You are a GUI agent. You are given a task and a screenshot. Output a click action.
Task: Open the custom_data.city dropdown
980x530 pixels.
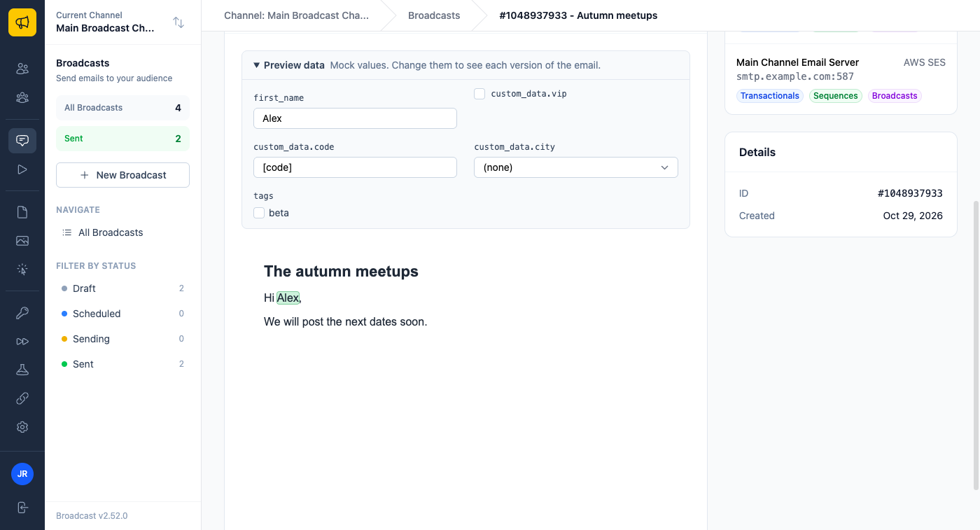tap(576, 167)
